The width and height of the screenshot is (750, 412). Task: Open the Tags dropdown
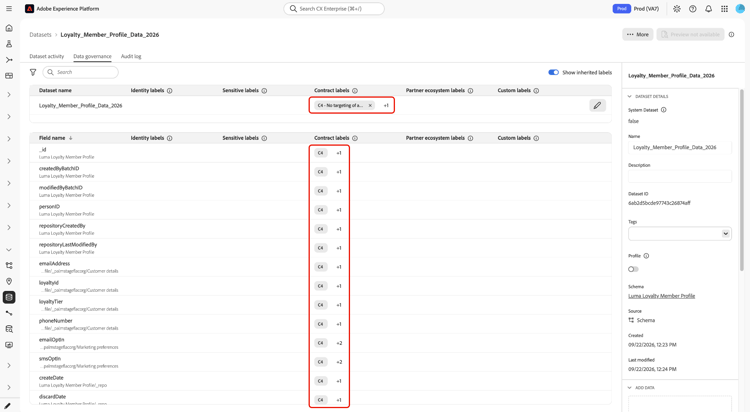[679, 234]
